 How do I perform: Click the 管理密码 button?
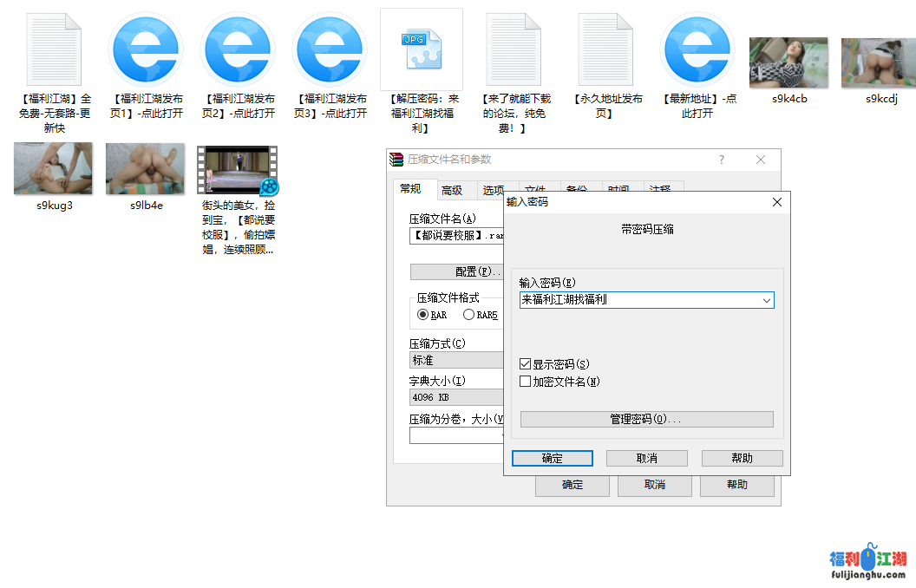pyautogui.click(x=646, y=419)
